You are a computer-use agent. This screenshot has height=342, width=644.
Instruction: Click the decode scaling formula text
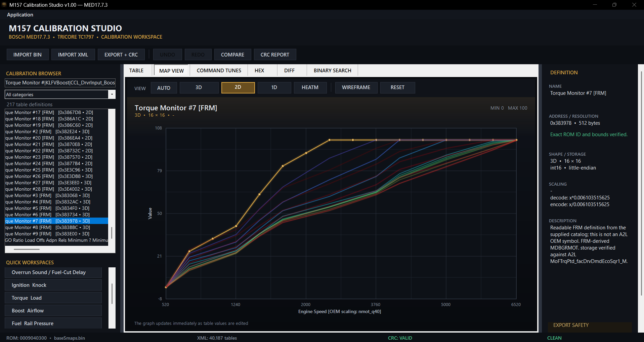coord(580,198)
